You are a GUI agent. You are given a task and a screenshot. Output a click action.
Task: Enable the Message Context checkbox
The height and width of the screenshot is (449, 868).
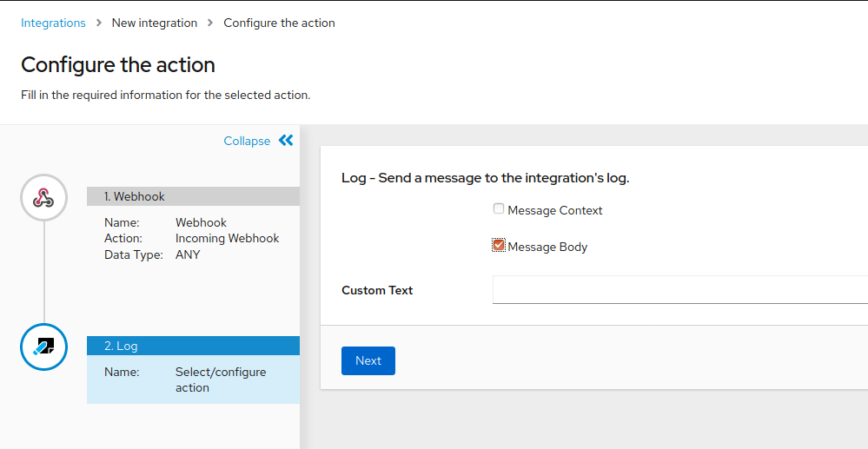click(x=499, y=208)
